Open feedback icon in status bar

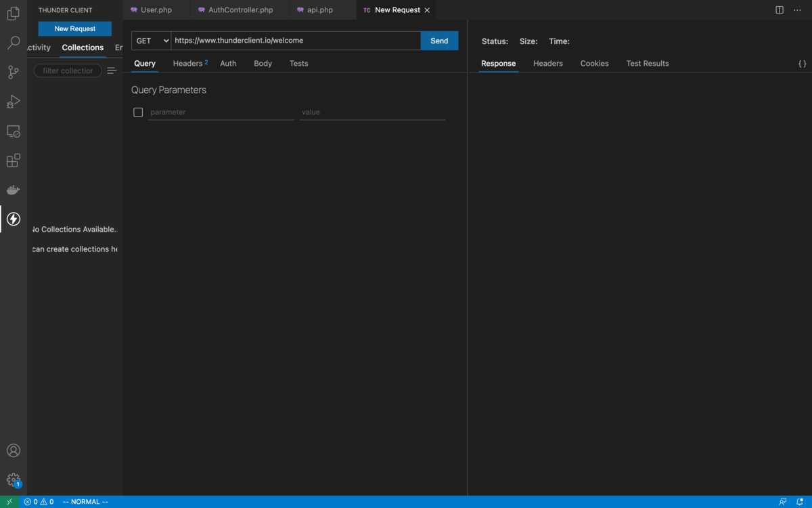(x=782, y=502)
